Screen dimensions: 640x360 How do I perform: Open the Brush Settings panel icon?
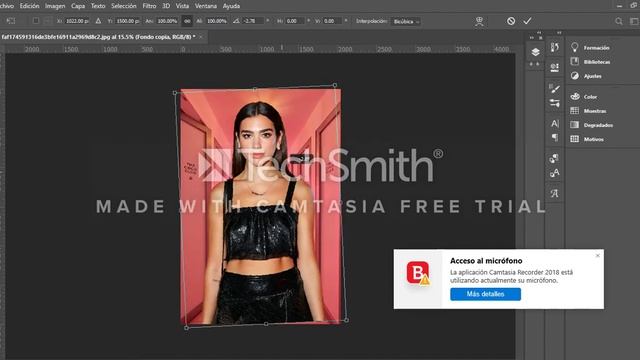pyautogui.click(x=554, y=103)
